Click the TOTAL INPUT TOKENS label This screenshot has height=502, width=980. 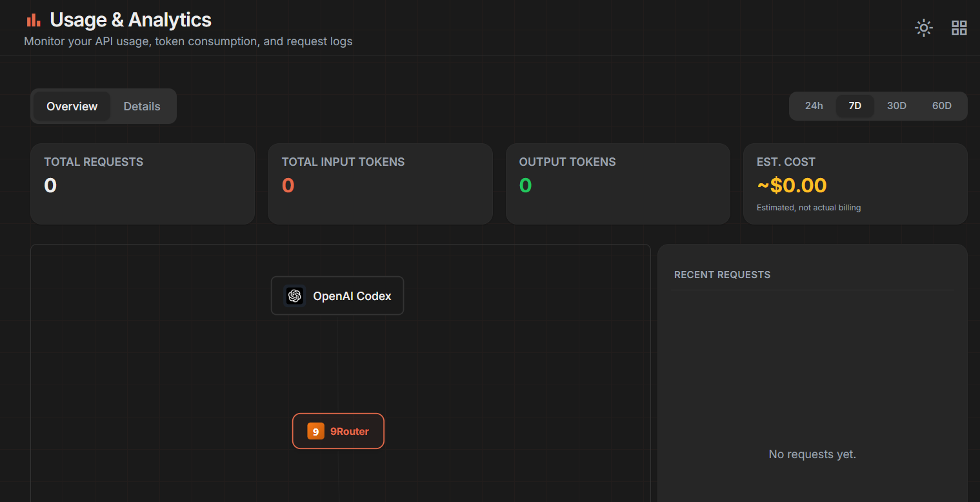point(343,162)
